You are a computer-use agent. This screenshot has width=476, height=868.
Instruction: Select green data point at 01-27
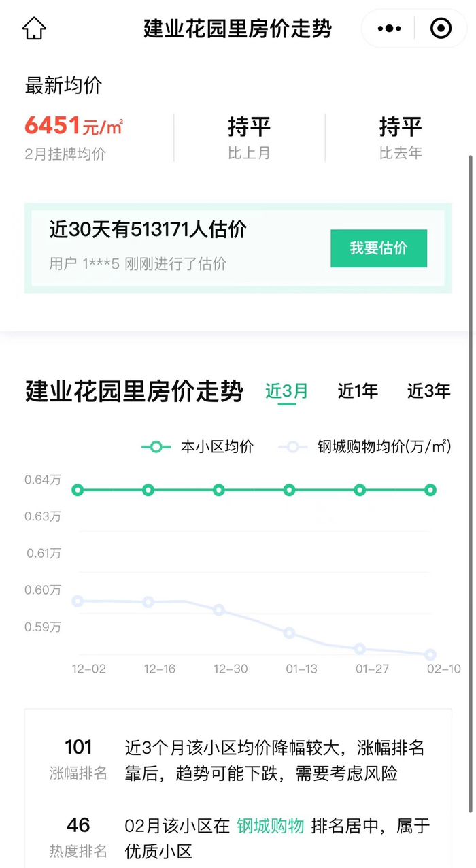360,490
